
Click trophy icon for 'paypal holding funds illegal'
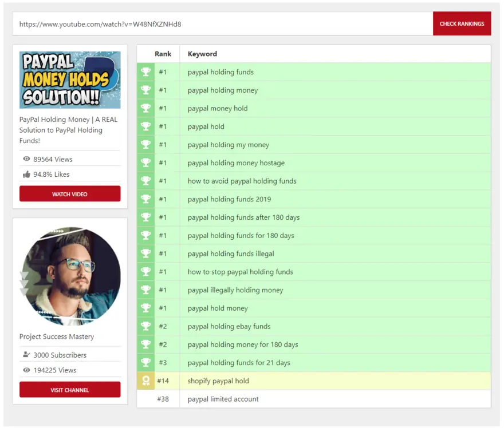pos(145,253)
